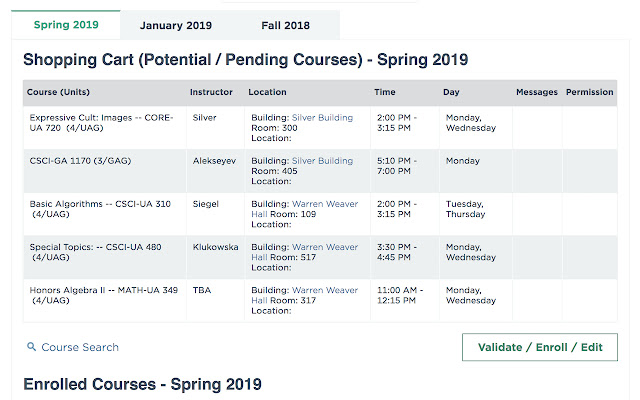Open Silver Building link for CORE-UA 720
Image resolution: width=640 pixels, height=400 pixels.
(322, 118)
